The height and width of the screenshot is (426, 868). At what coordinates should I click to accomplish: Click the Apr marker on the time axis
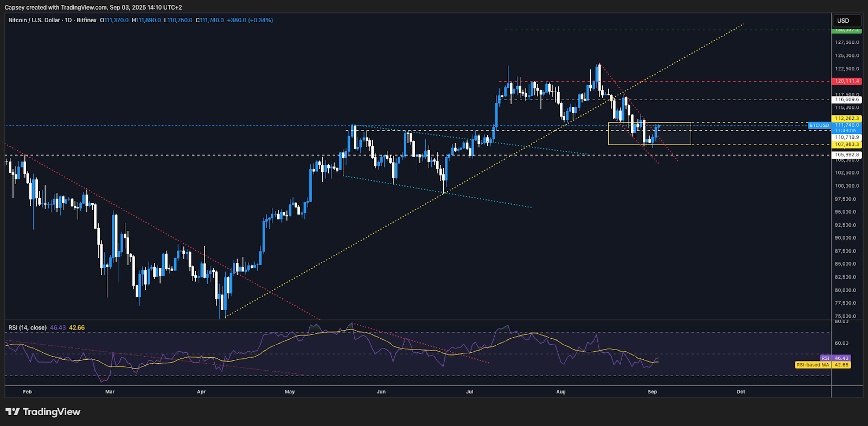[x=201, y=392]
